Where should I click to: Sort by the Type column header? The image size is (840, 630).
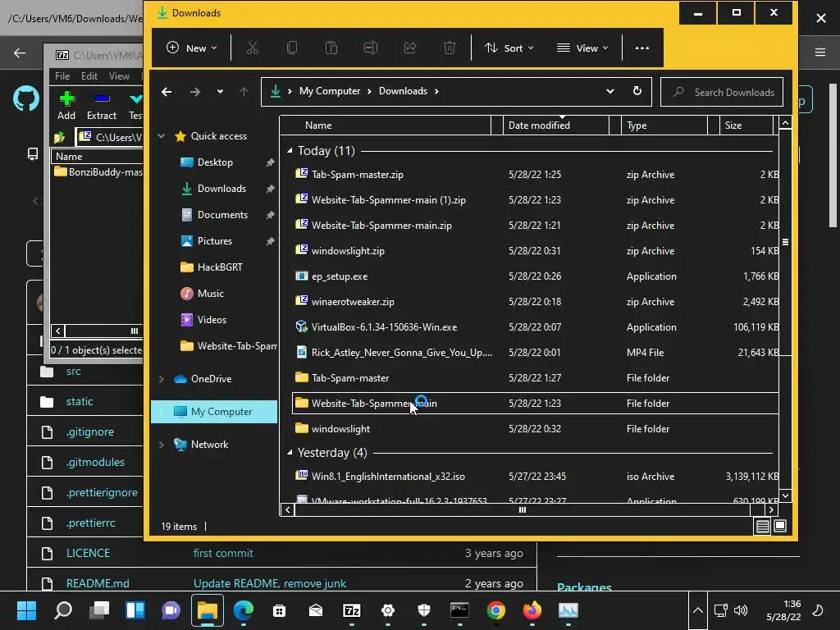[x=664, y=126]
